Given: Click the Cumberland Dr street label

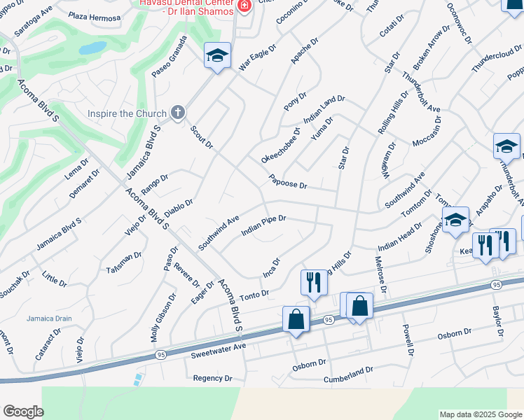Looking at the screenshot, I should [x=348, y=374].
